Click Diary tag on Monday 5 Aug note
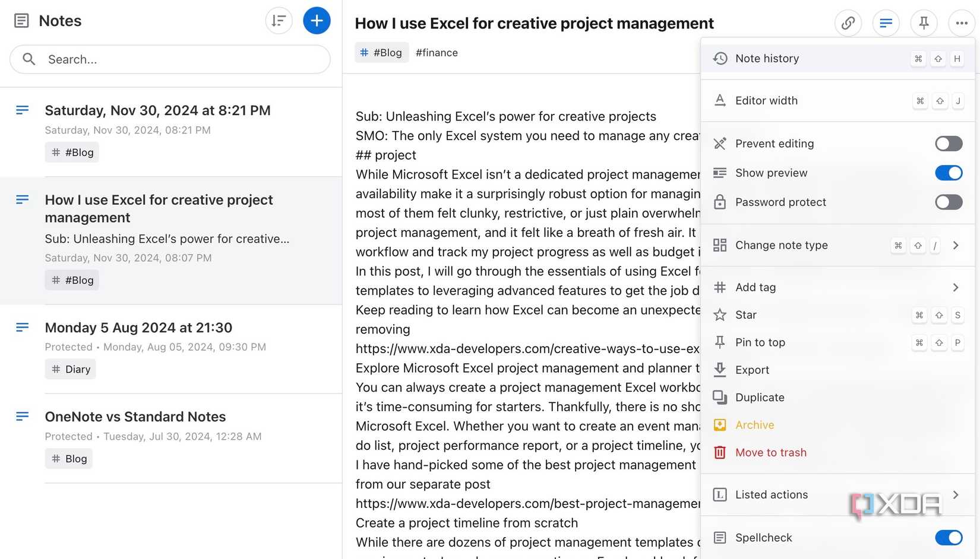This screenshot has height=559, width=980. tap(71, 369)
